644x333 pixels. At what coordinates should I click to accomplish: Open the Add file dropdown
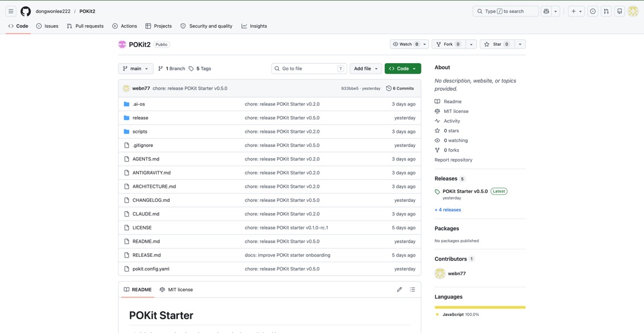pos(366,68)
